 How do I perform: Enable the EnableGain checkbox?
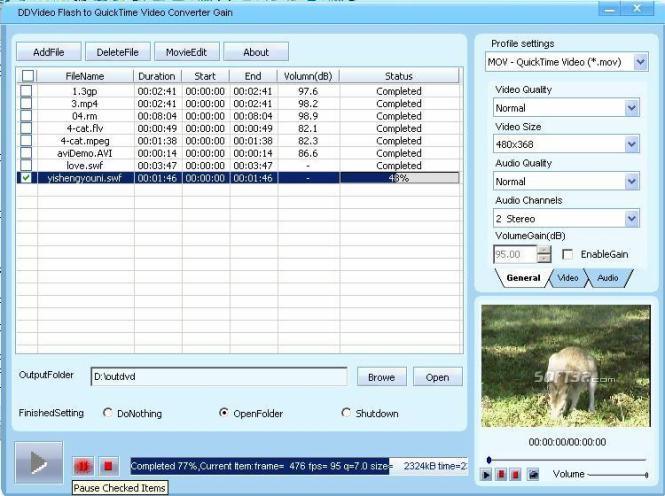(x=567, y=254)
